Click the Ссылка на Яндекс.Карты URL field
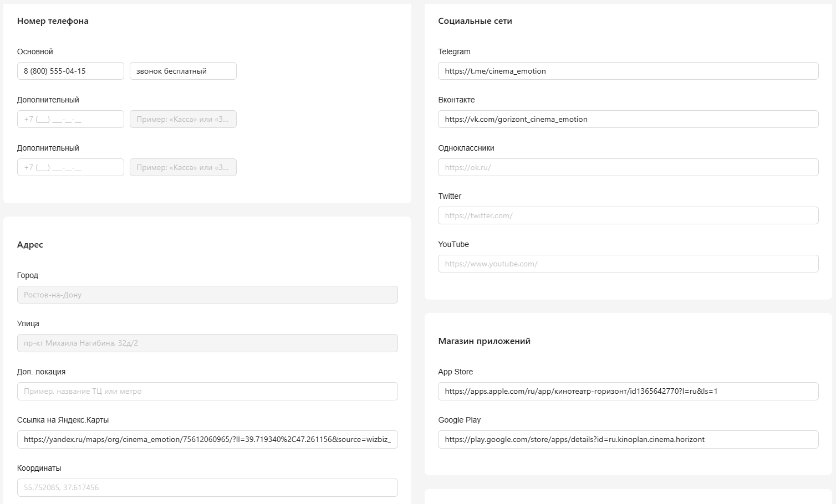 [207, 439]
